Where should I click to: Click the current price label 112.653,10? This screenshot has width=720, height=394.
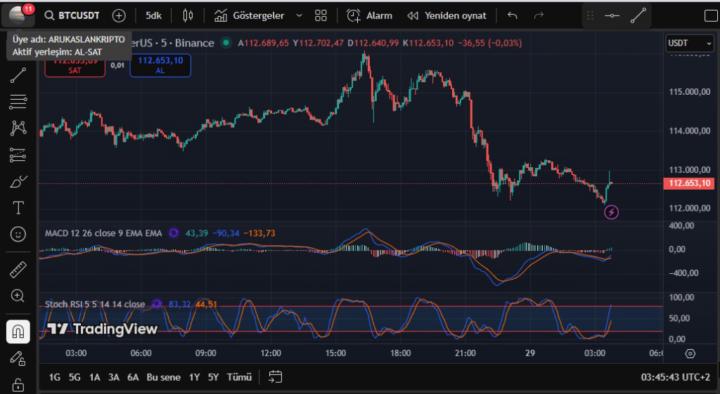coord(689,183)
